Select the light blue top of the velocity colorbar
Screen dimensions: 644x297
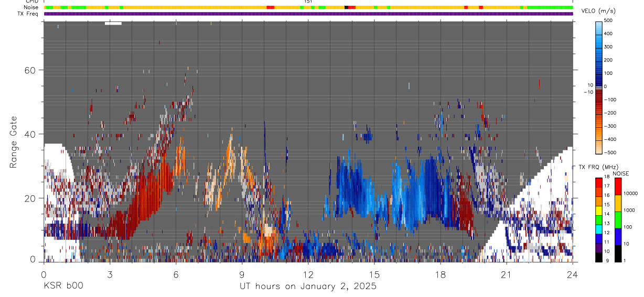598,28
